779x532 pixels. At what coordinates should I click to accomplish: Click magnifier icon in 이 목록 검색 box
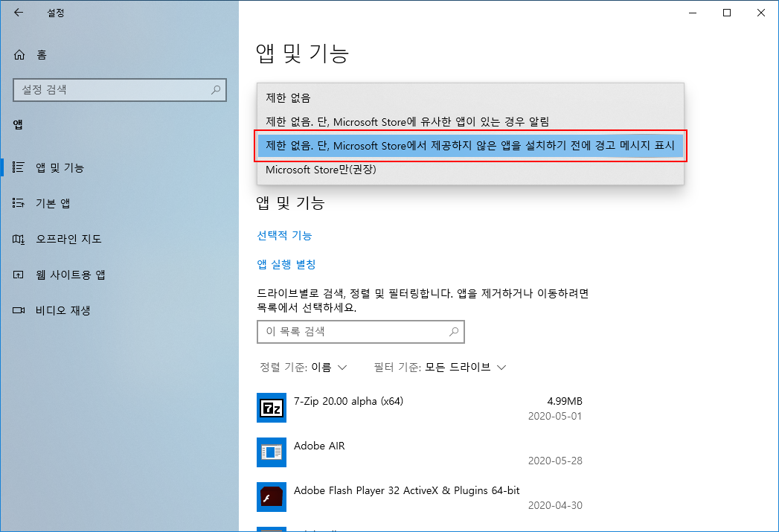coord(454,331)
